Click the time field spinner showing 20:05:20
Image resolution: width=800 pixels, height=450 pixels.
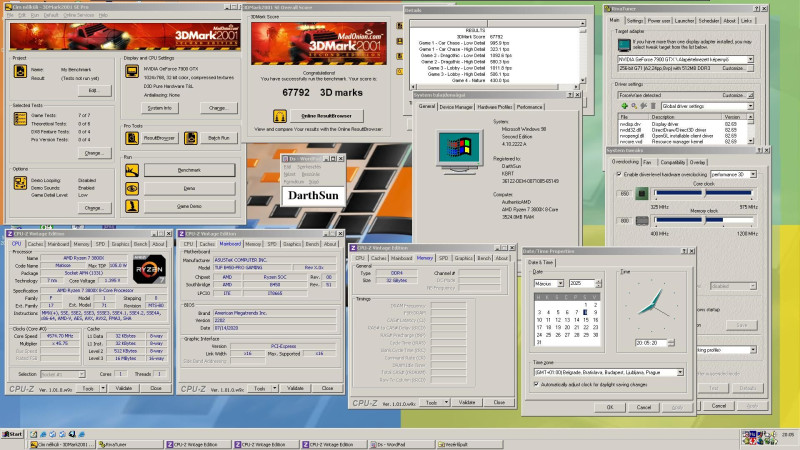coord(671,343)
